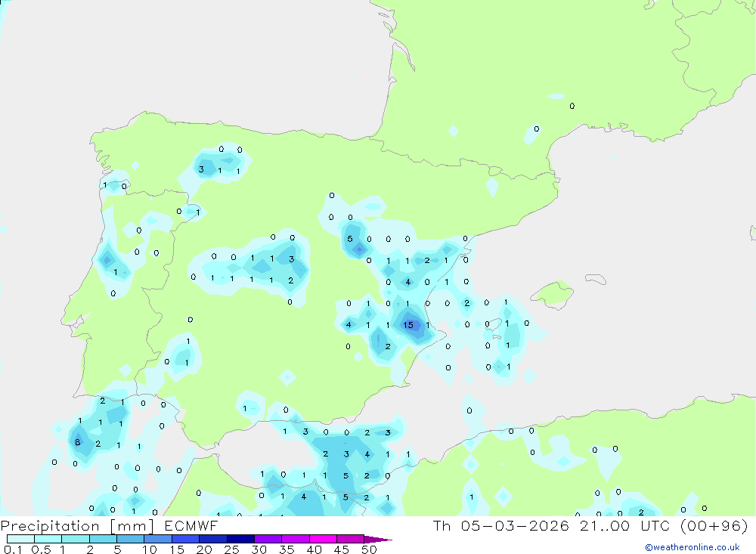Image resolution: width=756 pixels, height=554 pixels.
Task: Click the legend label '45'
Action: coord(342,549)
